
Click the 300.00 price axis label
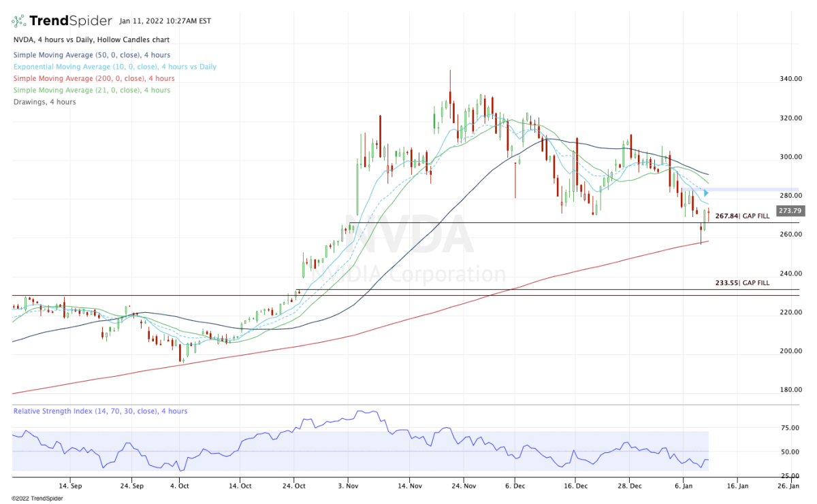(791, 157)
